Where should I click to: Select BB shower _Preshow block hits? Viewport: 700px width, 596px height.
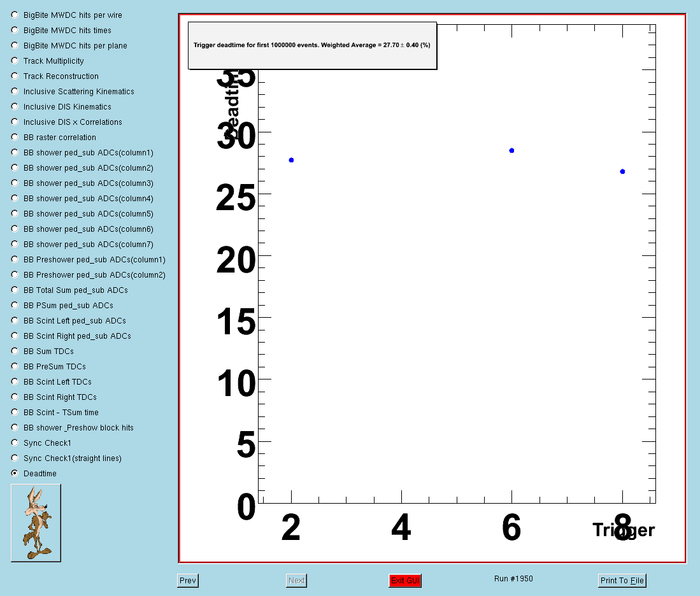pos(15,427)
